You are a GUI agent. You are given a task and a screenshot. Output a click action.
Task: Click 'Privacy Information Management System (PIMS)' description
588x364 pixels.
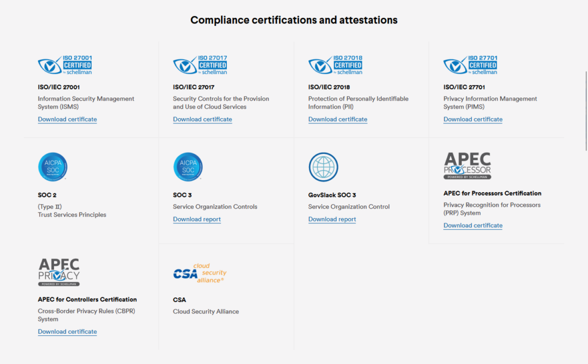coord(490,103)
